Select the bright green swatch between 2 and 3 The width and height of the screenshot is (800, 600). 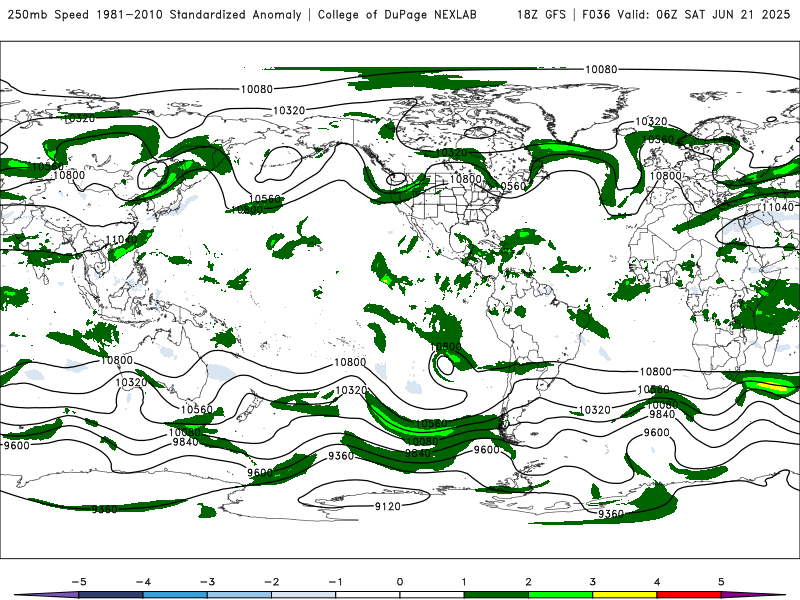point(560,595)
